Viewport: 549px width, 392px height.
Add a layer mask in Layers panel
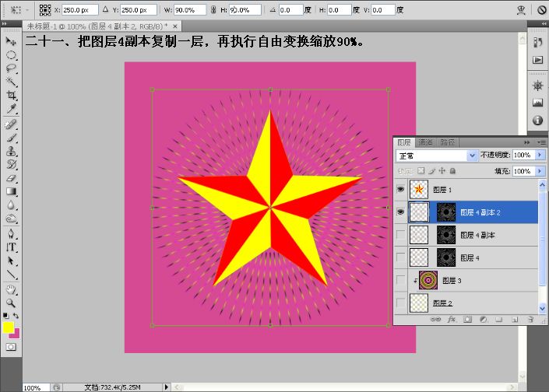click(468, 319)
